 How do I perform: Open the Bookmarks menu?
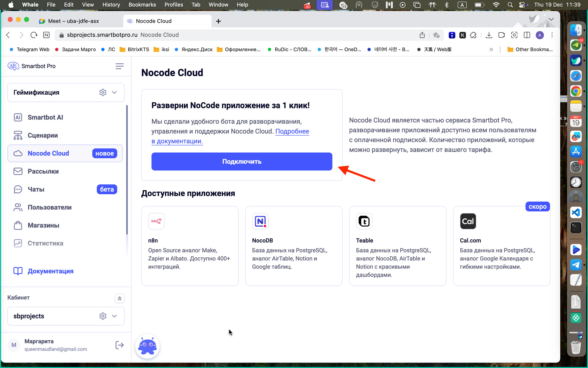(142, 5)
